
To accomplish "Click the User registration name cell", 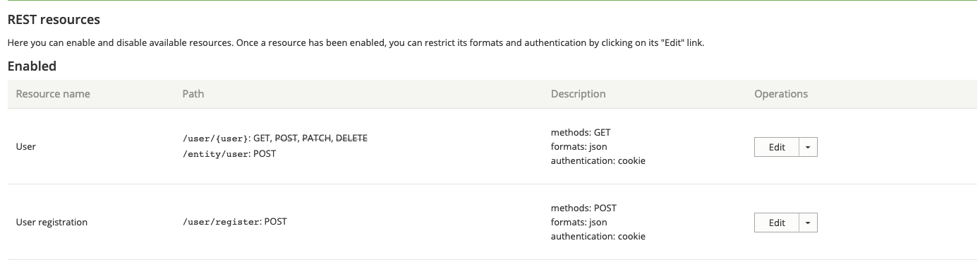I will pyautogui.click(x=52, y=222).
